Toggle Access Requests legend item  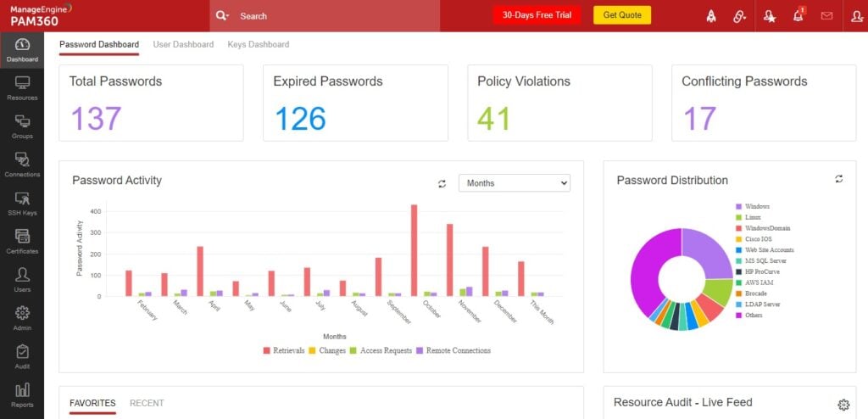click(381, 350)
